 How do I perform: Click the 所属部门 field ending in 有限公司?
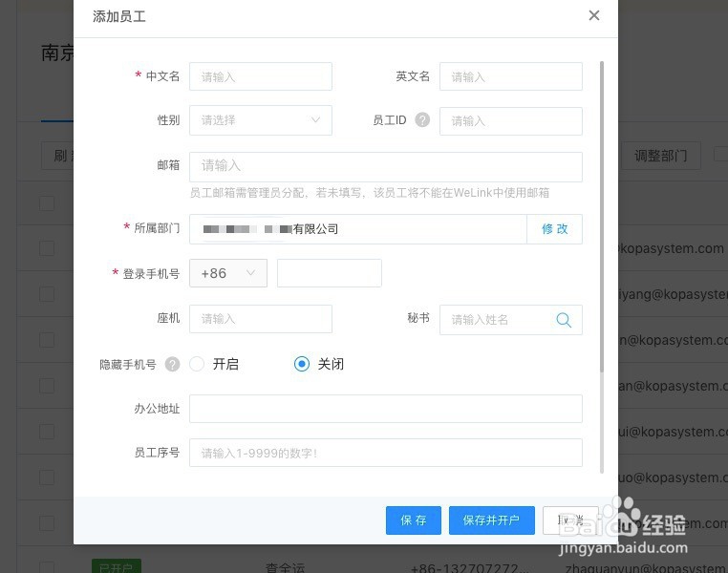pos(358,229)
